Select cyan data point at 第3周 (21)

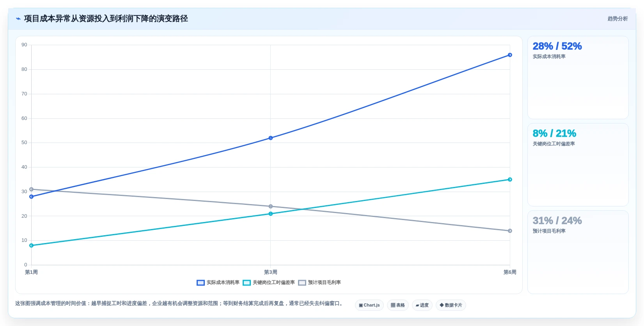click(271, 214)
